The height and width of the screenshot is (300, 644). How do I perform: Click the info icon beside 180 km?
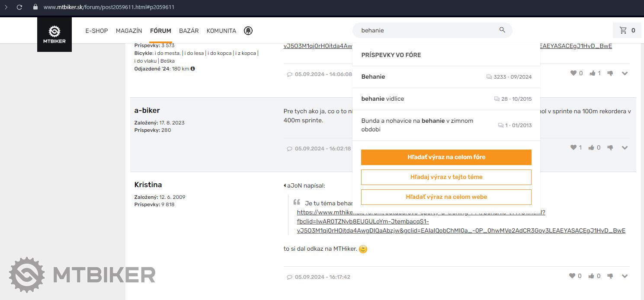pyautogui.click(x=193, y=68)
